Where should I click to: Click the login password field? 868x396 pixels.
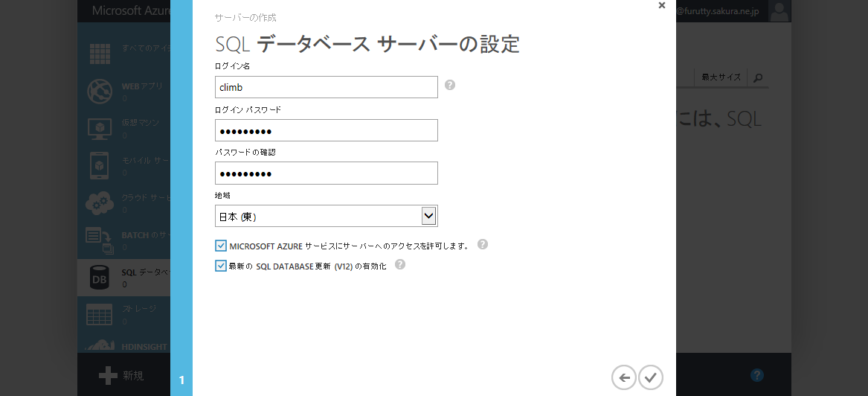point(327,130)
